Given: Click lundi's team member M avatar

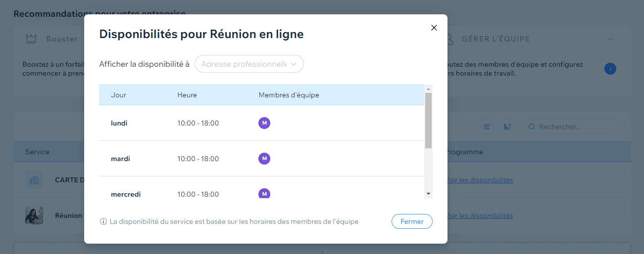Looking at the screenshot, I should coord(264,123).
